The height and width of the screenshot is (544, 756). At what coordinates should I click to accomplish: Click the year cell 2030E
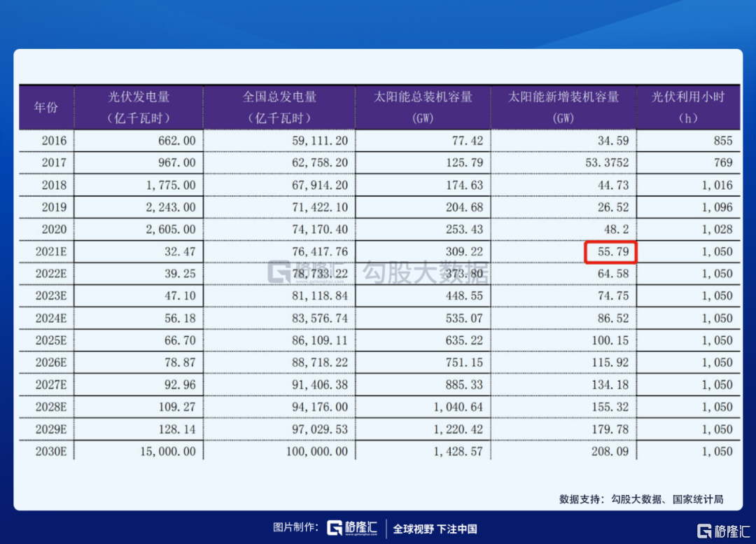pos(51,452)
